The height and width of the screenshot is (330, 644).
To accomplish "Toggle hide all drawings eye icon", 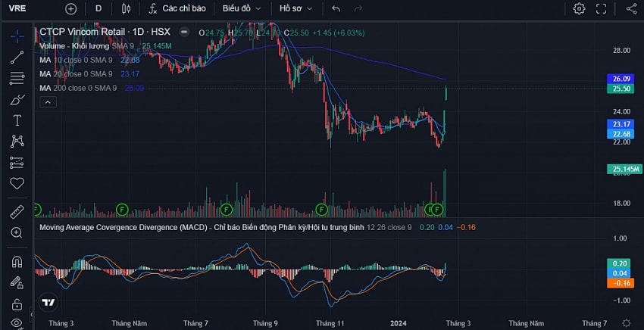I will coord(17,323).
